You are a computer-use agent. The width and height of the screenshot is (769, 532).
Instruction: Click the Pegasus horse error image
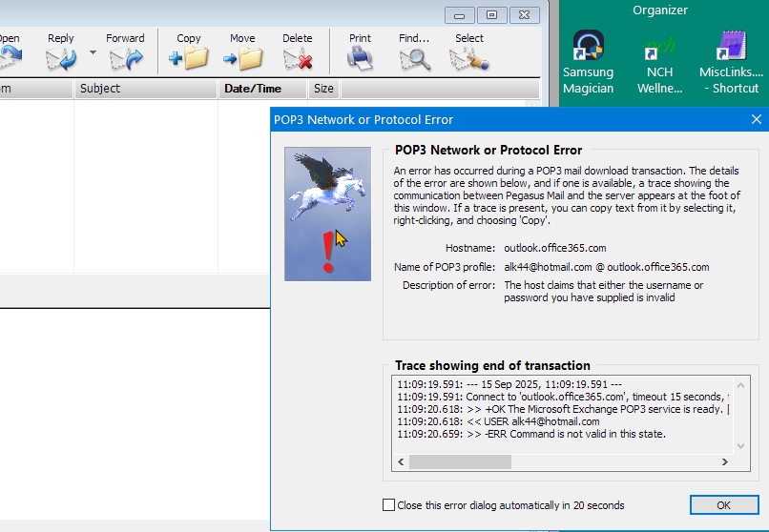tap(327, 215)
